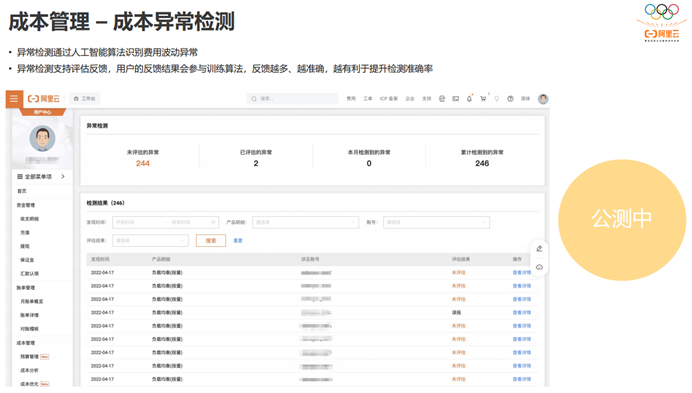The height and width of the screenshot is (393, 692).
Task: Click the grid icon beside 全部菜单项
Action: [x=20, y=177]
